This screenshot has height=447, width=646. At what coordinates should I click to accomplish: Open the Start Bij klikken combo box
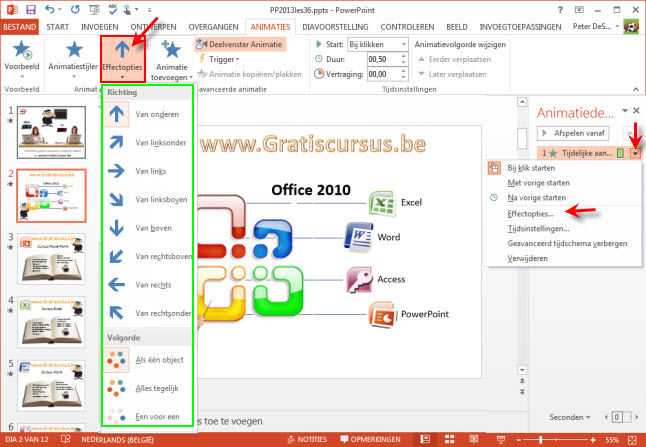click(x=378, y=44)
